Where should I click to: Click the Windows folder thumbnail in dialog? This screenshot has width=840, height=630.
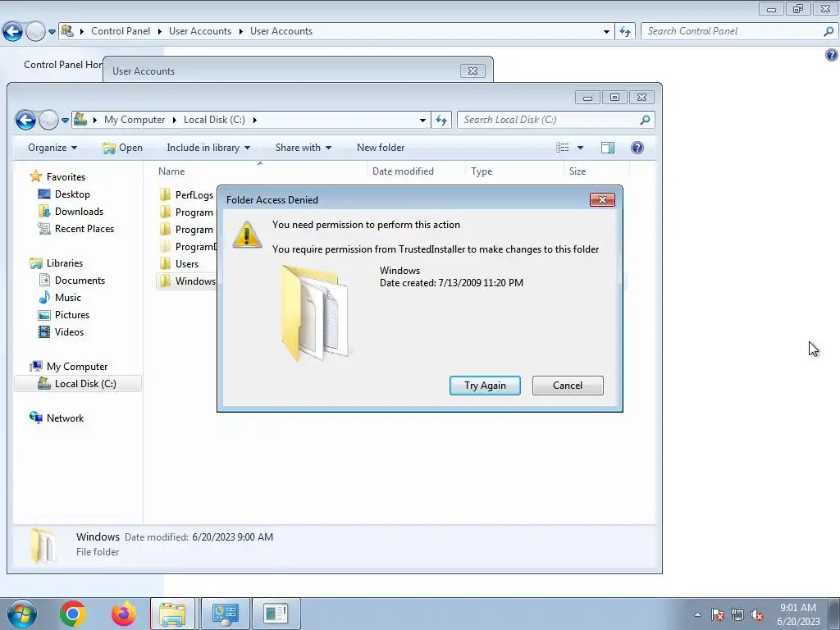click(x=315, y=313)
